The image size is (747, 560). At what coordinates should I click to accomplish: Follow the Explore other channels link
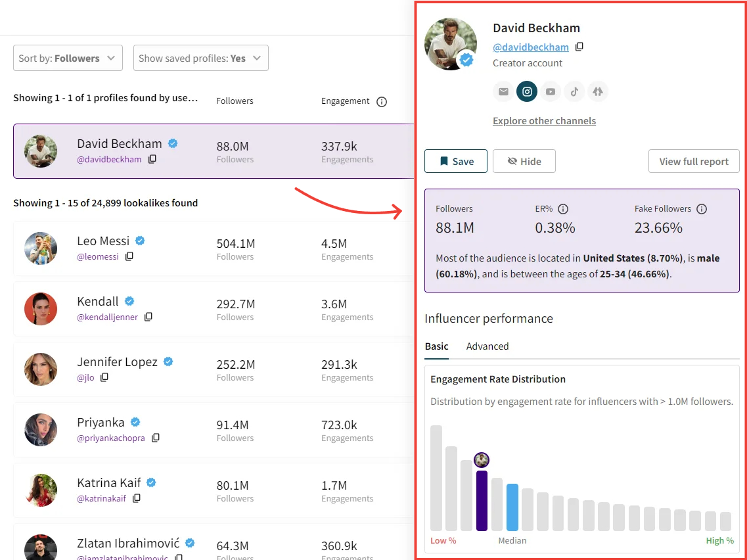pyautogui.click(x=544, y=121)
